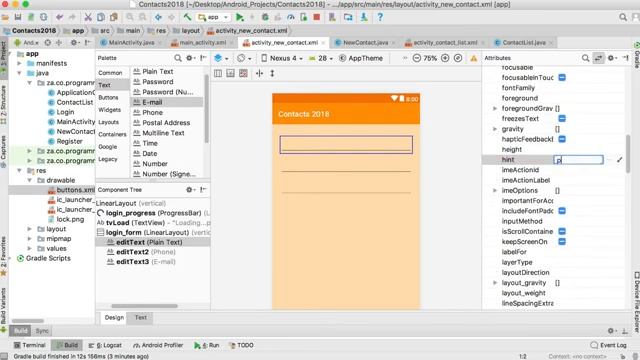Screen dimensions: 640x360
Task: Open the Help question mark icon
Action: tap(380, 17)
